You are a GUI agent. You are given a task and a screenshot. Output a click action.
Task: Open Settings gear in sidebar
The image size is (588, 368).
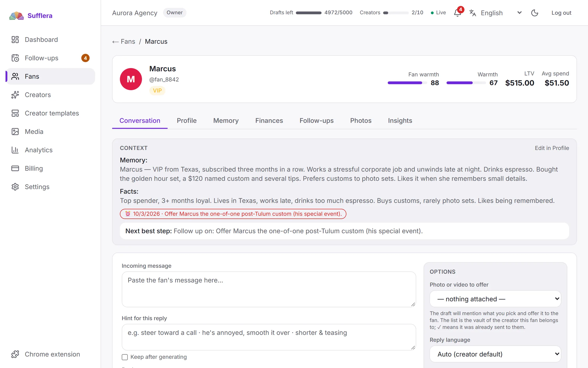tap(15, 187)
